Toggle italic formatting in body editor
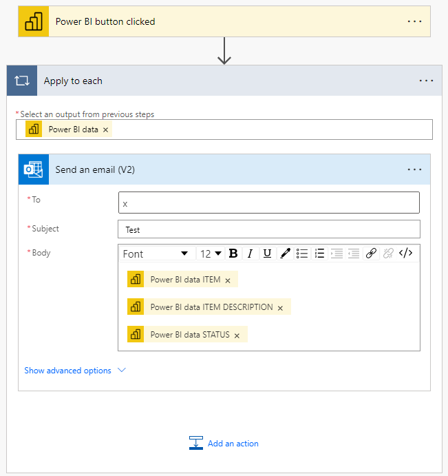This screenshot has width=448, height=476. click(250, 253)
